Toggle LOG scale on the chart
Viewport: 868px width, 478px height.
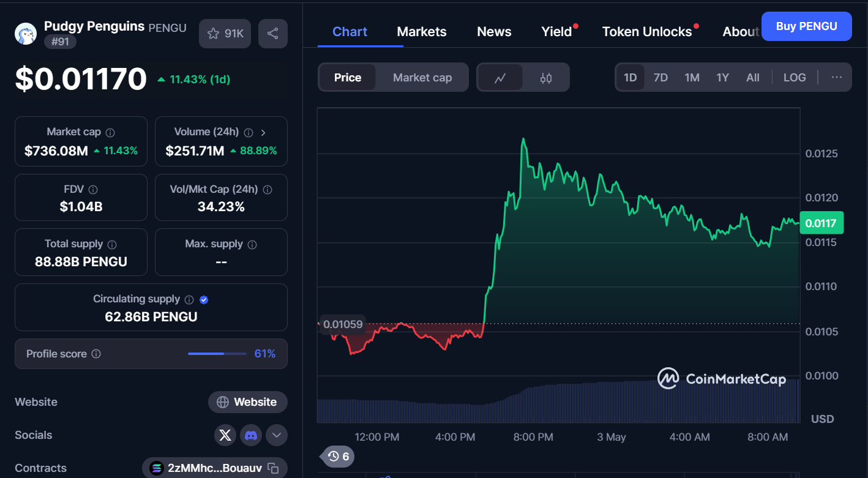pyautogui.click(x=795, y=77)
